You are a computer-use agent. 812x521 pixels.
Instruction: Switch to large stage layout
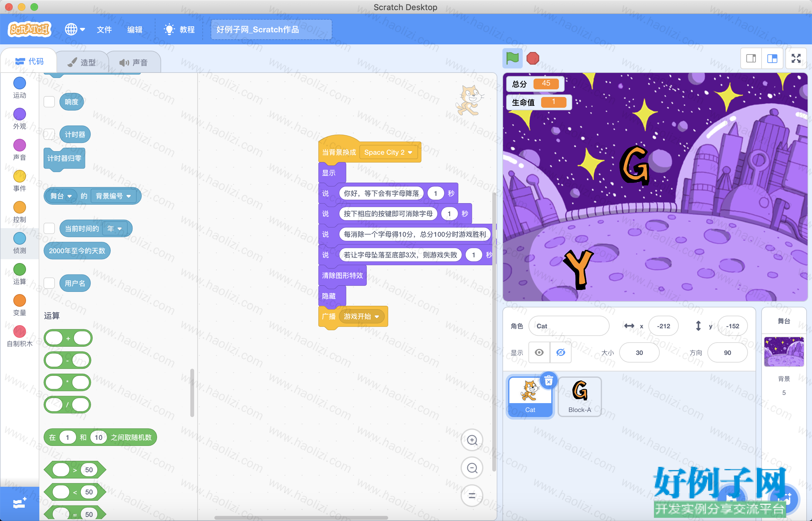pos(772,59)
